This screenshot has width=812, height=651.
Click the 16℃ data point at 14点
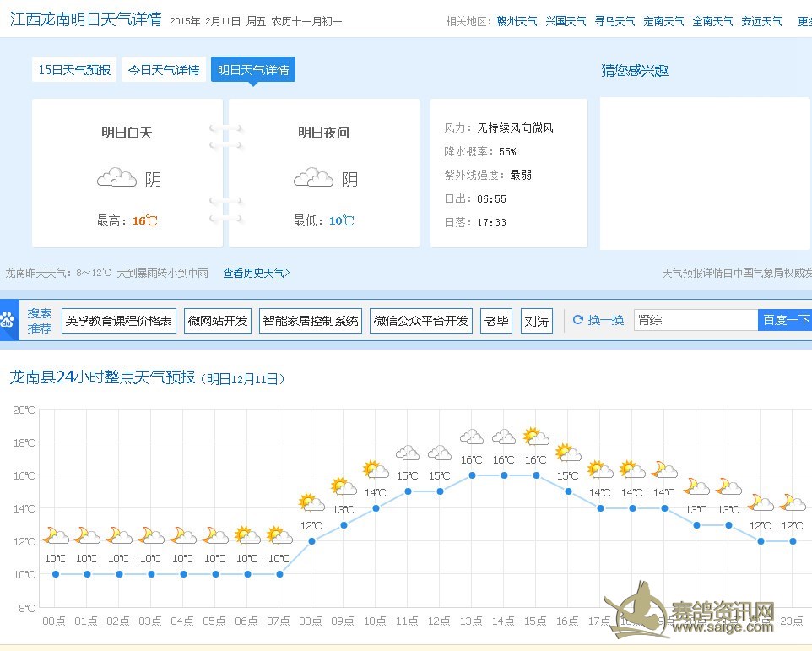(504, 475)
